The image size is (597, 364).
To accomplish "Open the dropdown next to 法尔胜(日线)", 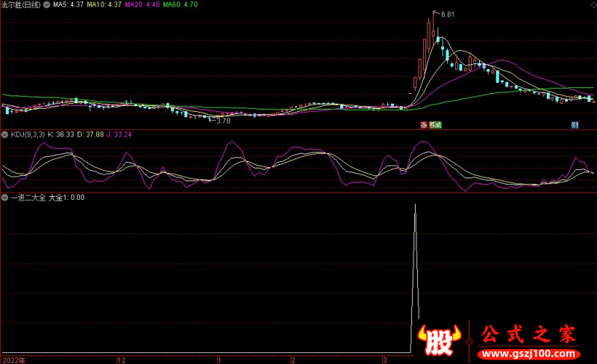I will point(47,5).
